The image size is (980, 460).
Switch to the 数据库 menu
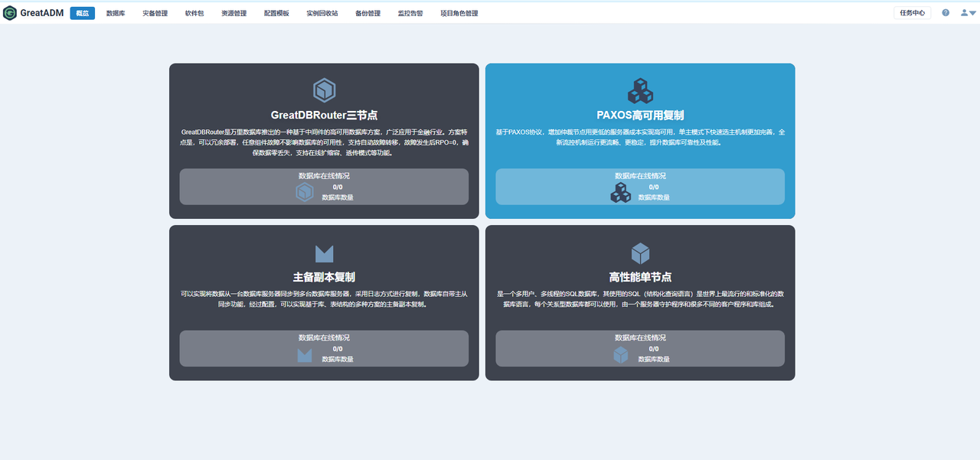(115, 12)
